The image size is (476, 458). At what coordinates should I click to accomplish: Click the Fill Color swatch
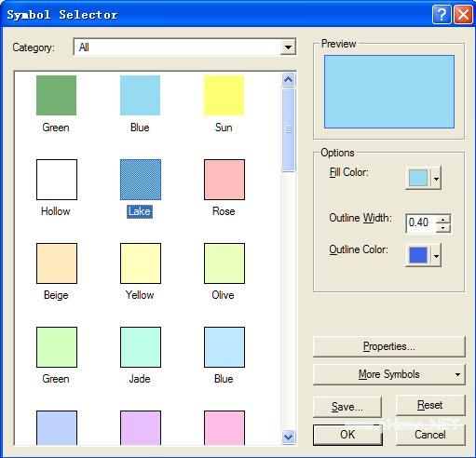coord(418,178)
